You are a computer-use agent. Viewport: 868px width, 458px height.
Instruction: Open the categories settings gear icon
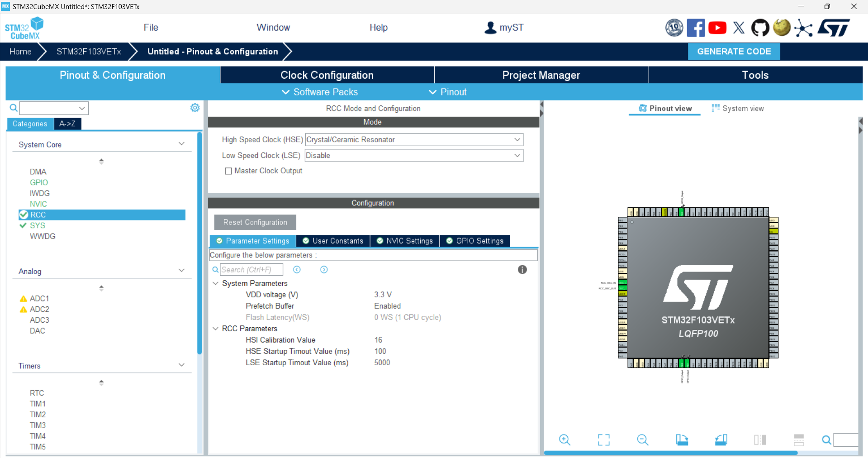point(195,108)
